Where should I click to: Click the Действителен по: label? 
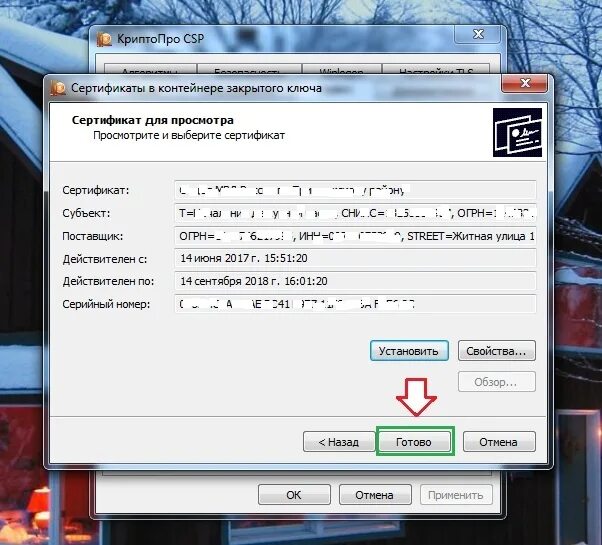[x=108, y=281]
